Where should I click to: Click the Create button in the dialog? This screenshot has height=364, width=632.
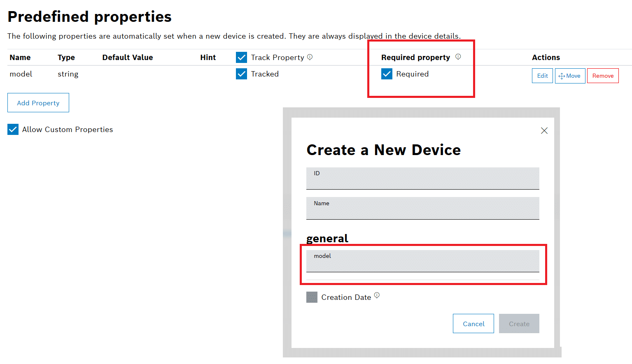[519, 324]
